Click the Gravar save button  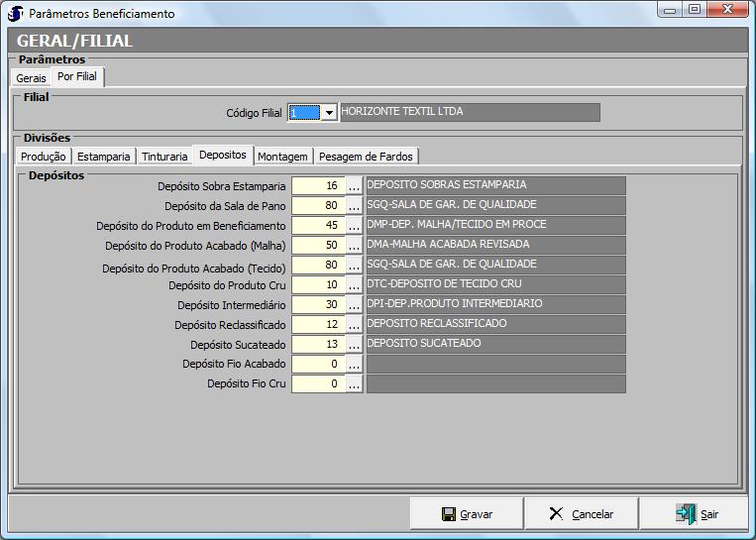[467, 514]
